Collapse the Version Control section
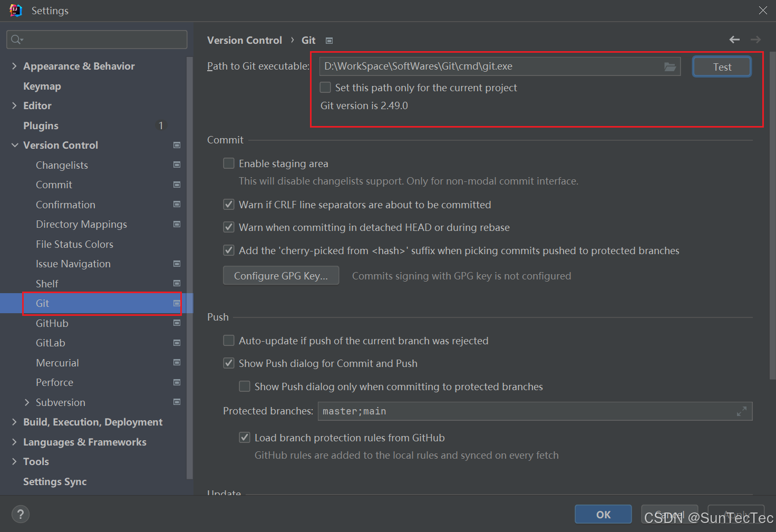This screenshot has height=532, width=776. click(x=14, y=145)
